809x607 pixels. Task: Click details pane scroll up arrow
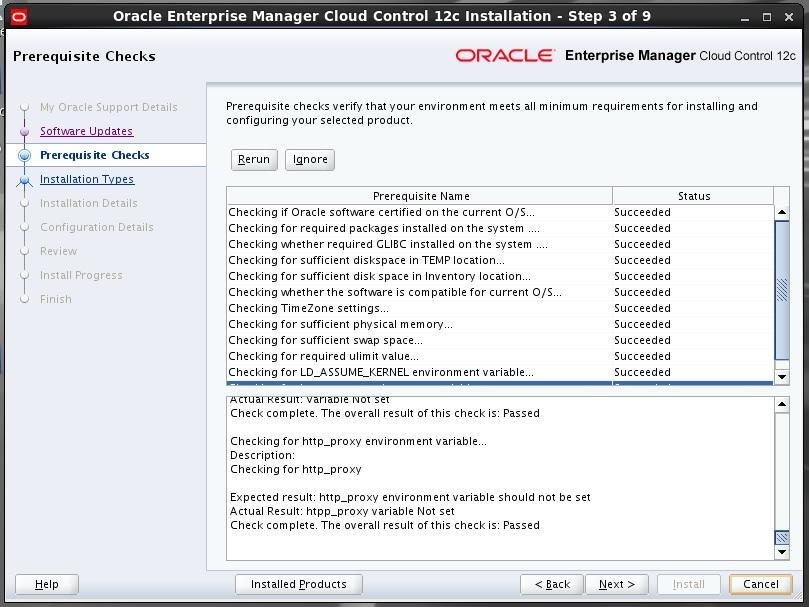click(x=782, y=404)
